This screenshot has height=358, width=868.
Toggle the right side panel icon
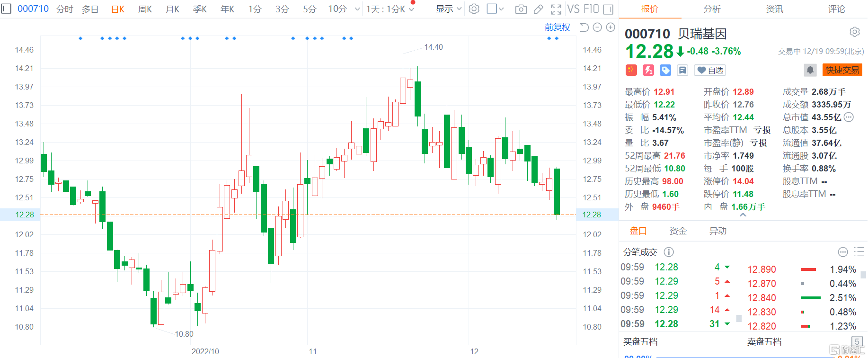coord(609,9)
